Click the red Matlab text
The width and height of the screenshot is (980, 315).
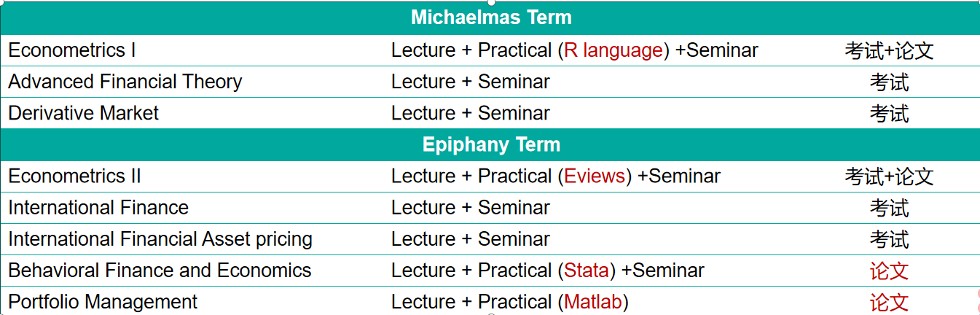click(x=593, y=302)
